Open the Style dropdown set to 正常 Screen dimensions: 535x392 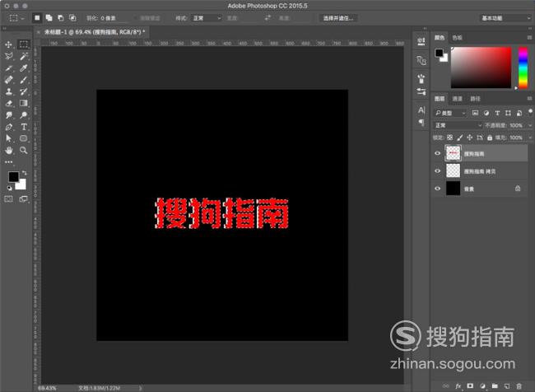click(207, 18)
